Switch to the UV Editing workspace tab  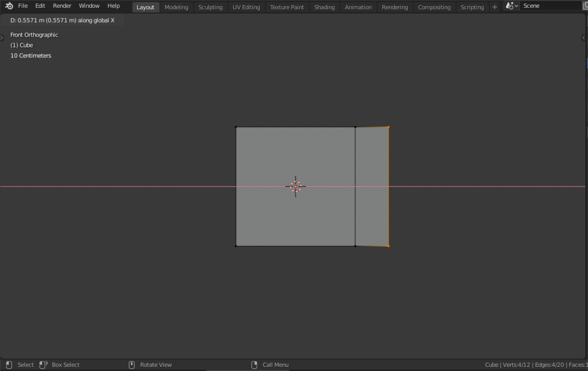click(x=246, y=7)
